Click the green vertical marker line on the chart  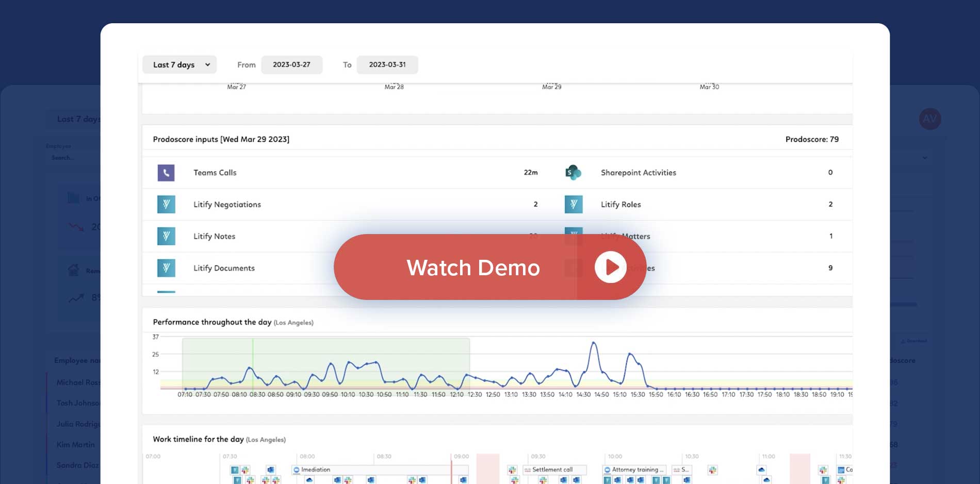click(253, 363)
